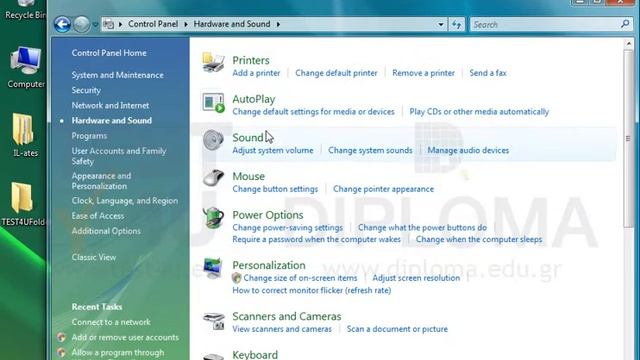Click Change power-saving settings
The height and width of the screenshot is (360, 640).
[x=288, y=227]
